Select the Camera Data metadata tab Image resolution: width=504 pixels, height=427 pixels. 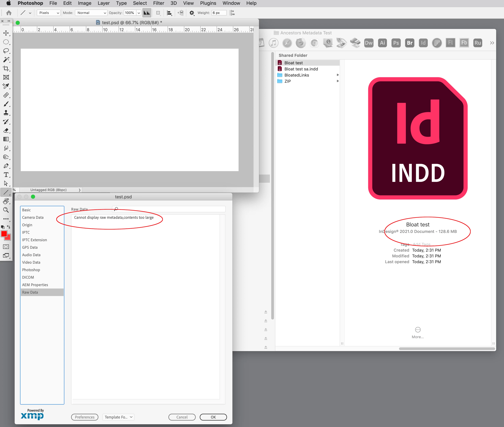click(x=33, y=217)
